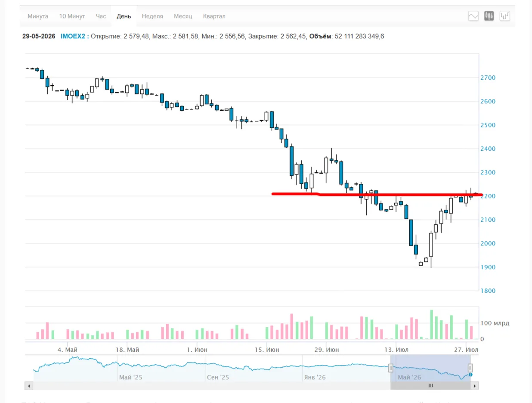Select bar chart type icon
This screenshot has width=532, height=403.
pyautogui.click(x=504, y=16)
